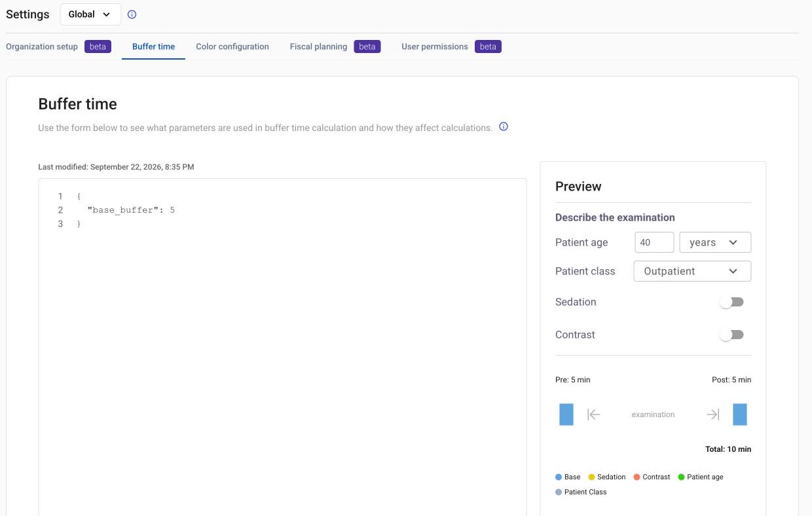This screenshot has width=812, height=516.
Task: Click the Pre base buffer blue block
Action: [x=566, y=415]
